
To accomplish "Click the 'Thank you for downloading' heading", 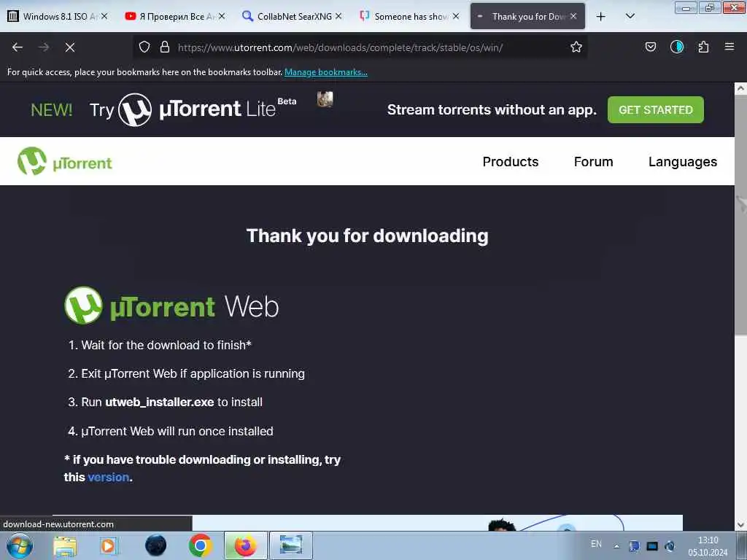I will point(368,236).
